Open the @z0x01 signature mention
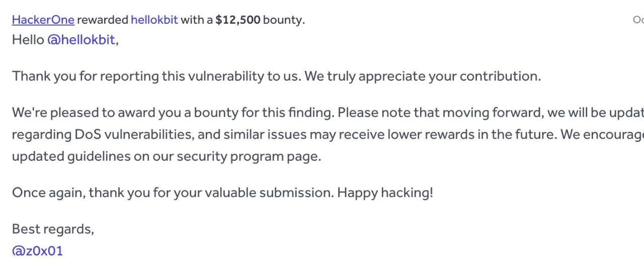 pyautogui.click(x=37, y=251)
